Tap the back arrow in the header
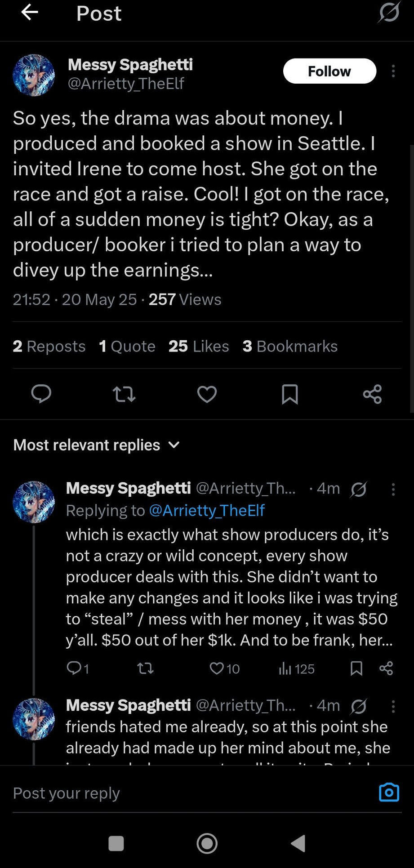This screenshot has width=414, height=868. tap(30, 13)
